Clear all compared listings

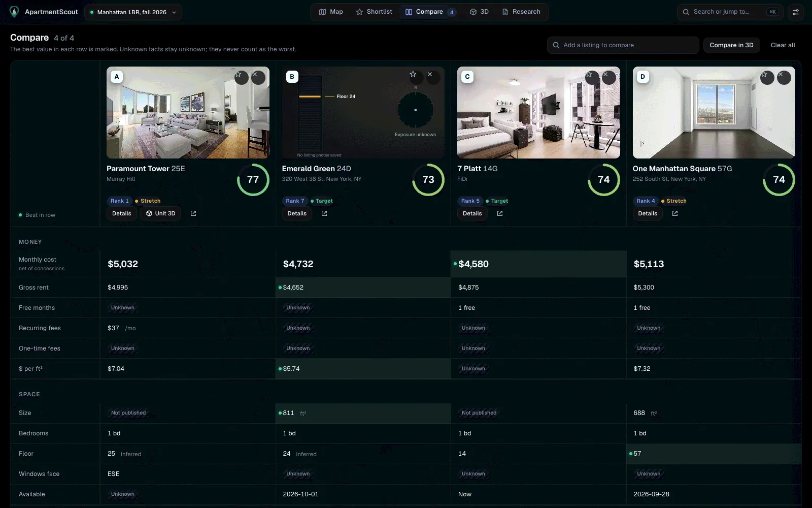tap(783, 45)
